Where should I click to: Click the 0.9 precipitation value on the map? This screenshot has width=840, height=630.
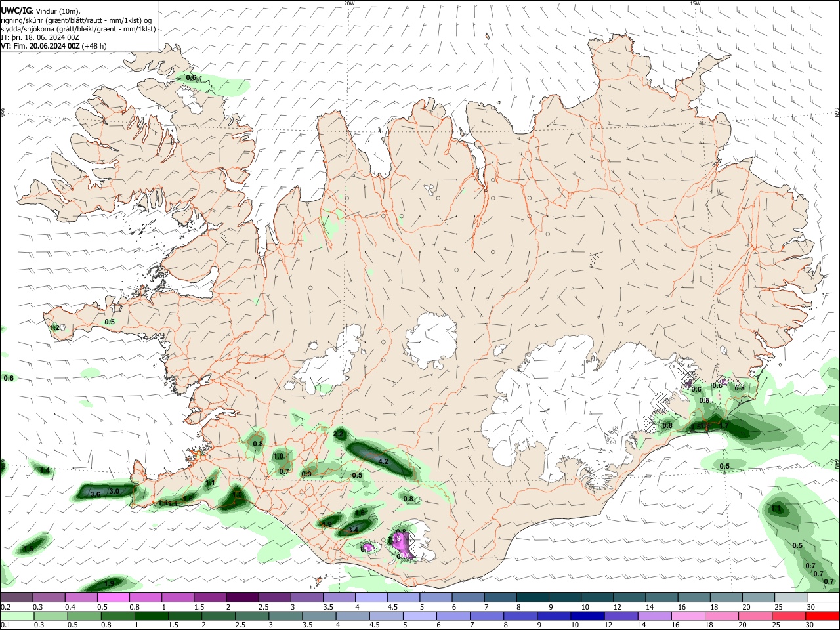pos(306,474)
